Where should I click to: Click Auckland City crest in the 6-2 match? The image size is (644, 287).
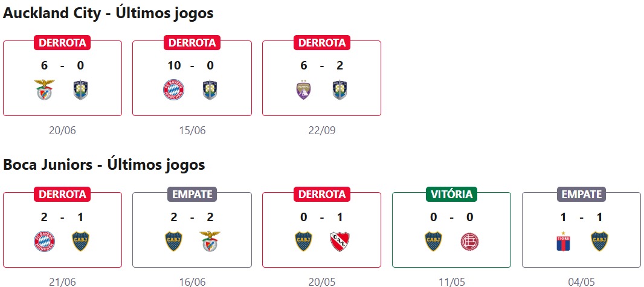click(x=340, y=90)
